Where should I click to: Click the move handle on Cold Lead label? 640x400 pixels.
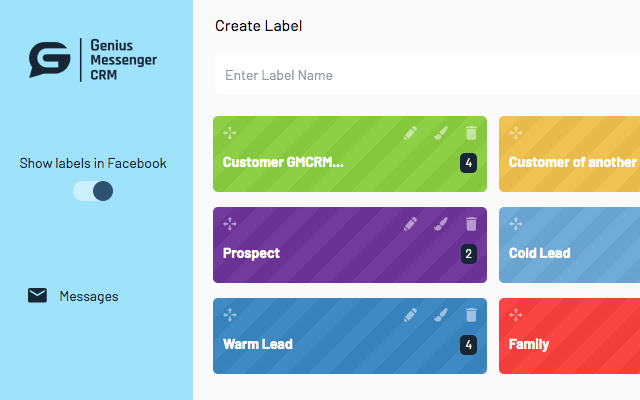point(516,224)
